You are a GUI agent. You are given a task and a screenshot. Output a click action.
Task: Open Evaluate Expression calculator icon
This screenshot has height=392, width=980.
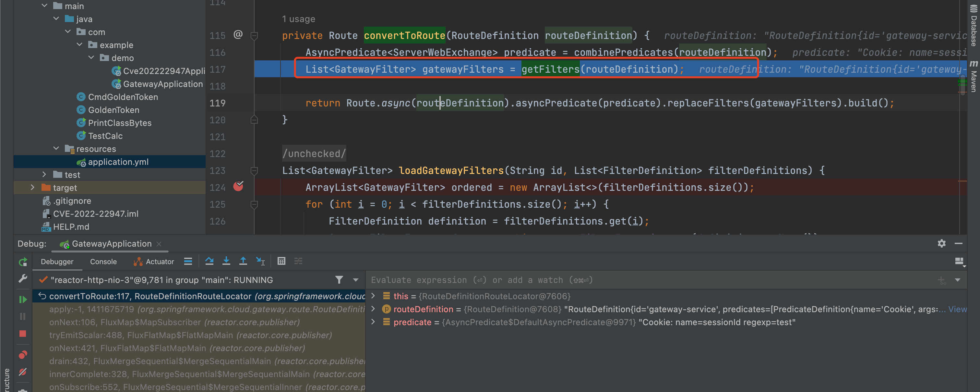(x=281, y=261)
